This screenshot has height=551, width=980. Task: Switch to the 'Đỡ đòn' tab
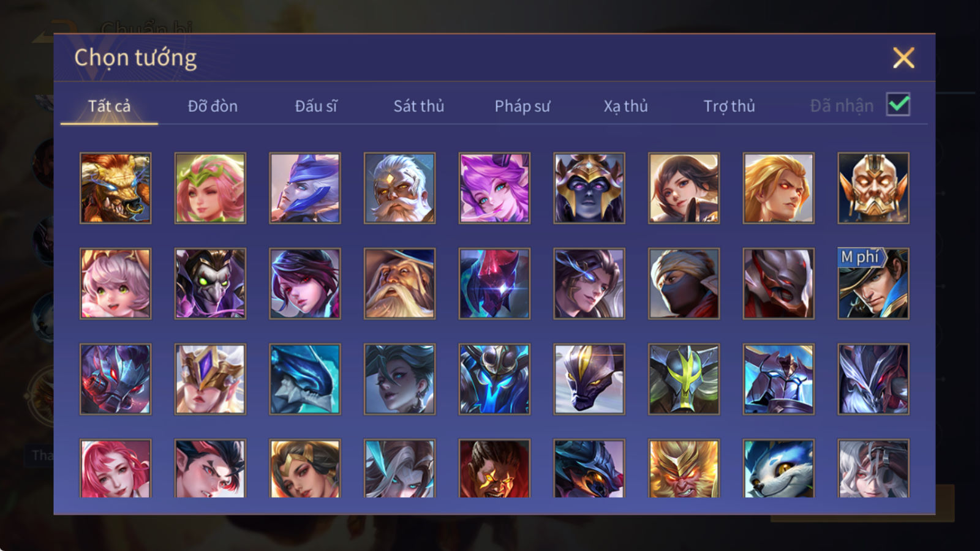[x=213, y=106]
